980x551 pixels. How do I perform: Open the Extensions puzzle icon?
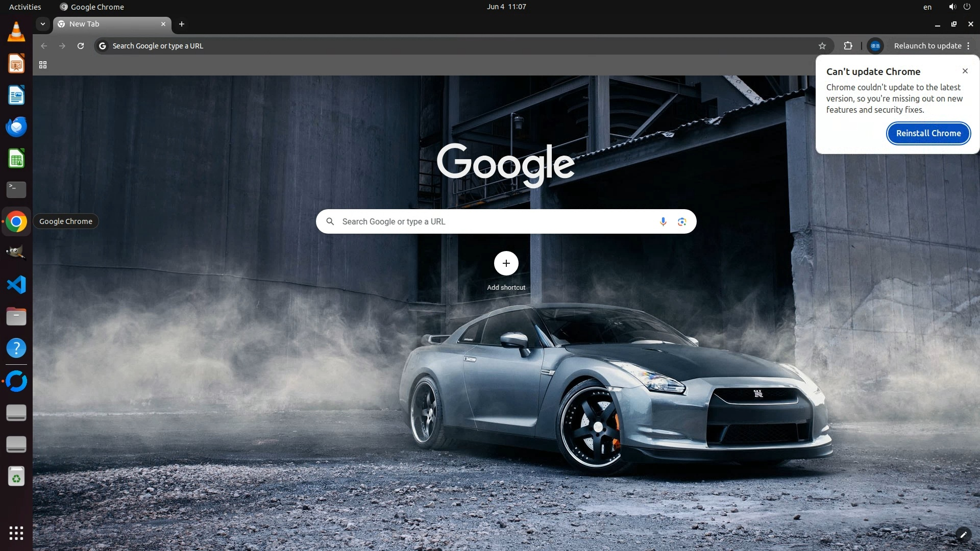coord(848,46)
